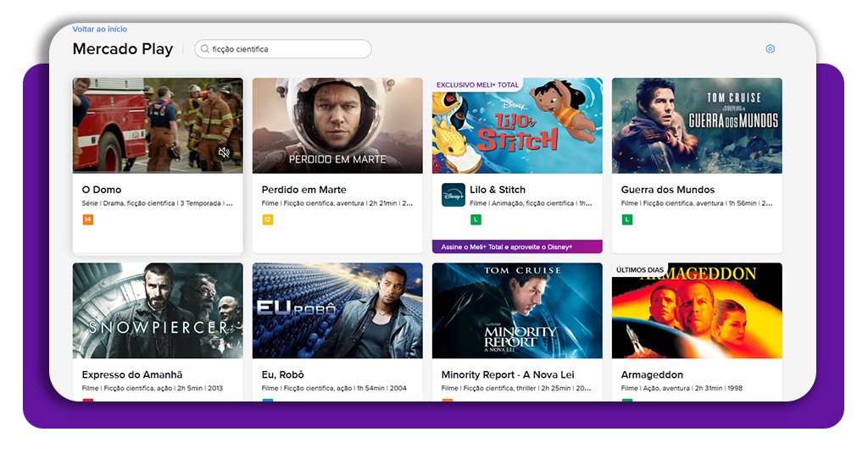The image size is (868, 454).
Task: Click the Últimos Dias tag on Armageddon
Action: pyautogui.click(x=639, y=269)
